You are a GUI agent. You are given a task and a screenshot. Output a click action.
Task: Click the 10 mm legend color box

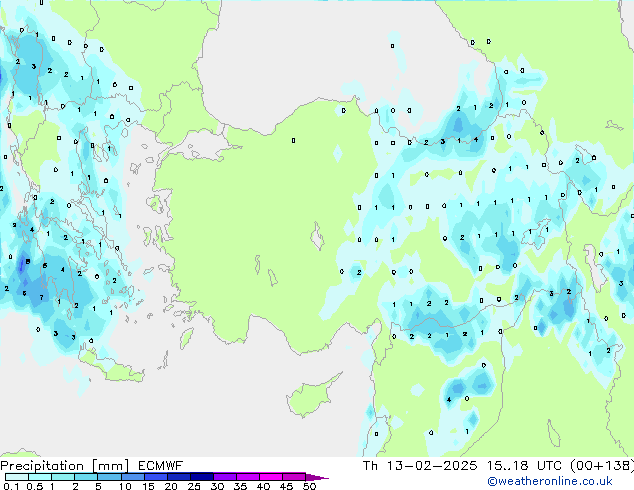click(x=132, y=477)
